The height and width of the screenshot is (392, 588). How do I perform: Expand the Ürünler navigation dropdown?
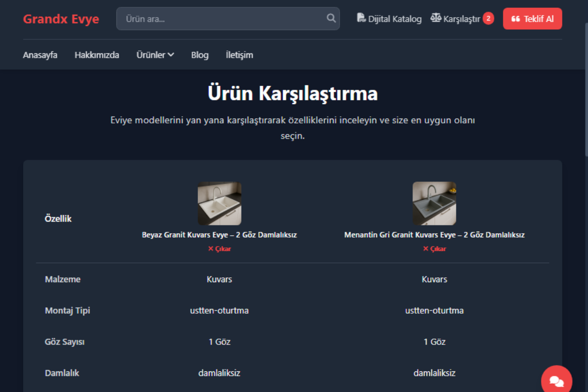155,55
